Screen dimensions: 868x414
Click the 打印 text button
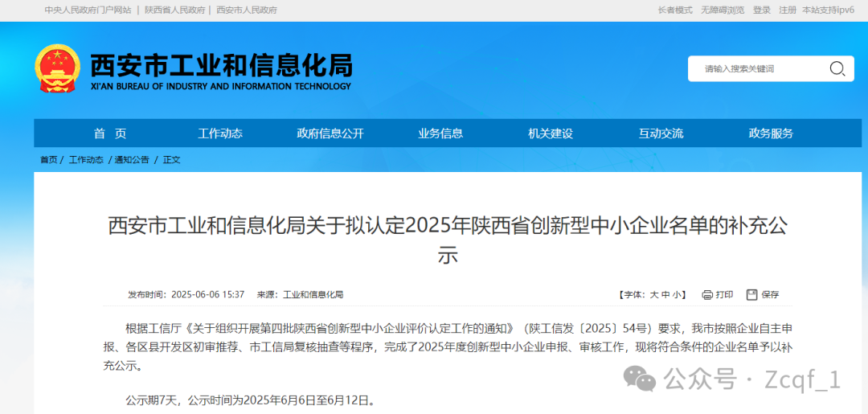tap(725, 295)
